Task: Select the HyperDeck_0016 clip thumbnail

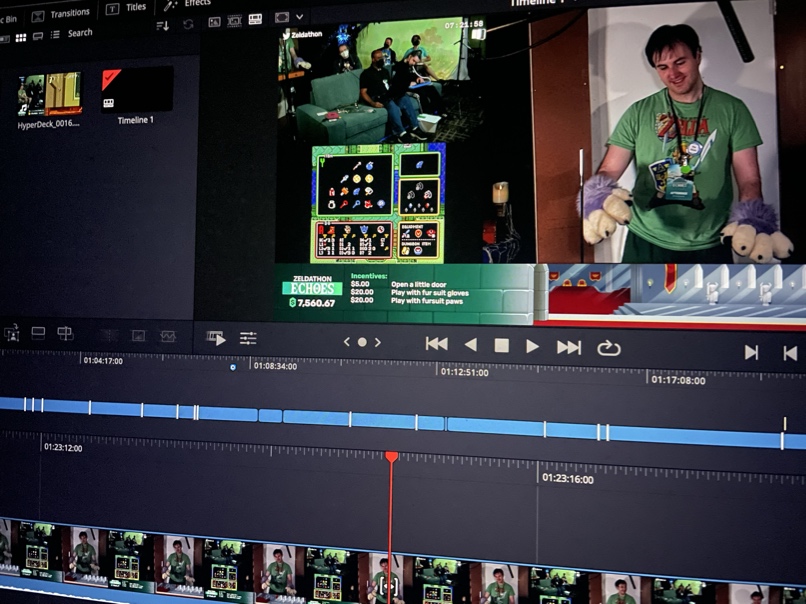Action: click(49, 96)
